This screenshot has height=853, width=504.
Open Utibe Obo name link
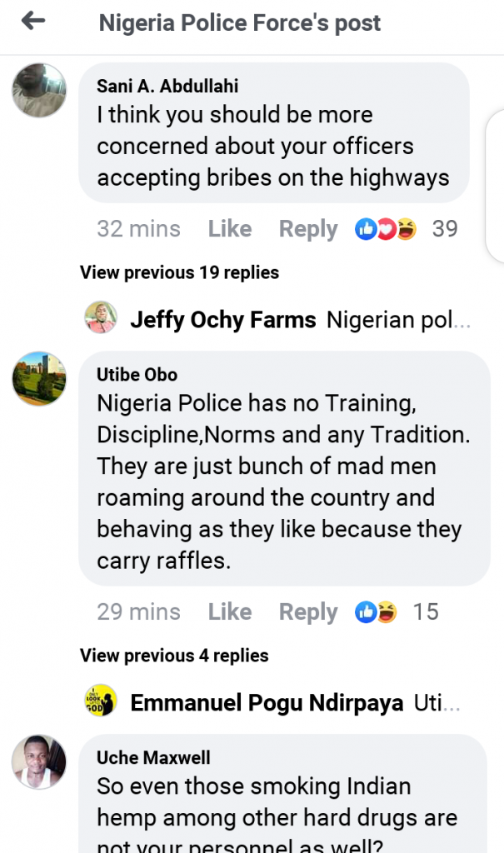point(137,375)
